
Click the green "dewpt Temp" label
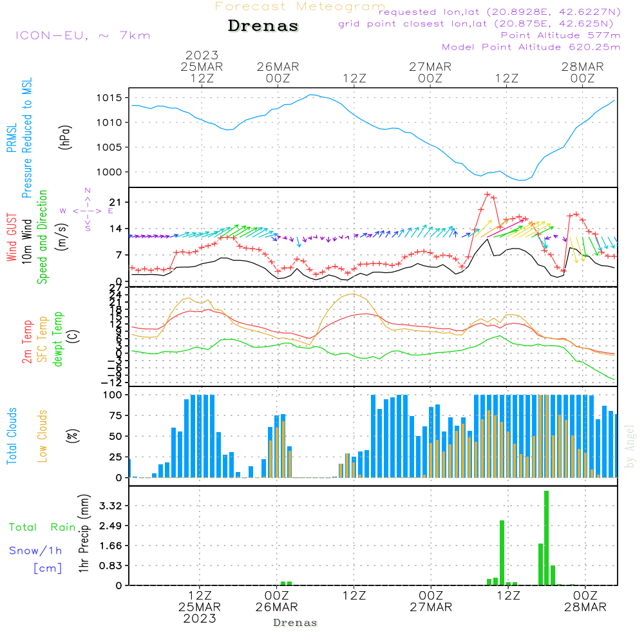point(57,339)
